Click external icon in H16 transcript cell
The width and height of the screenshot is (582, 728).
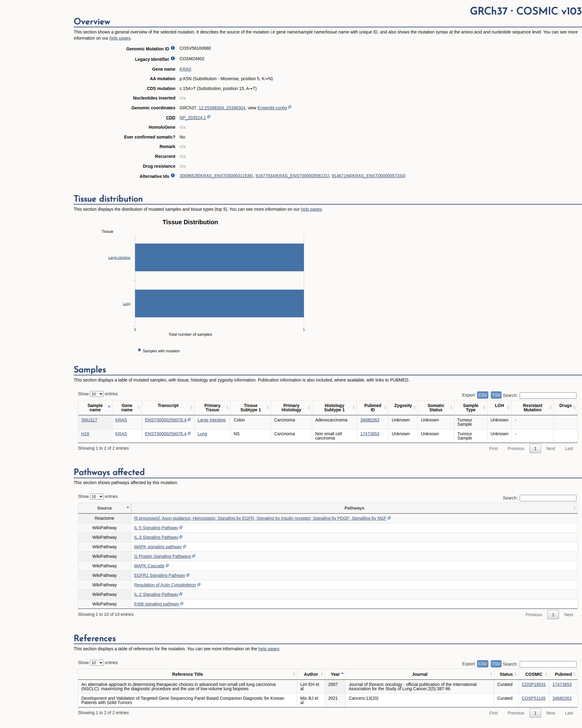pos(189,433)
